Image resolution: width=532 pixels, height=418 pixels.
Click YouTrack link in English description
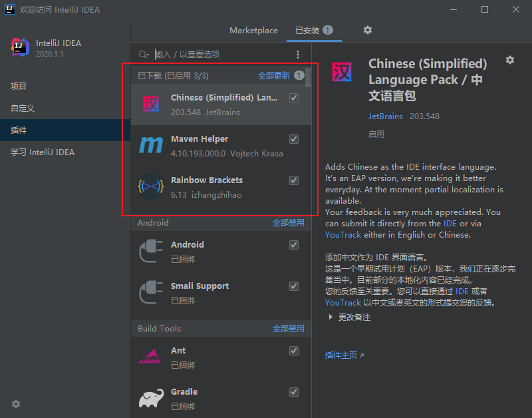pos(343,235)
